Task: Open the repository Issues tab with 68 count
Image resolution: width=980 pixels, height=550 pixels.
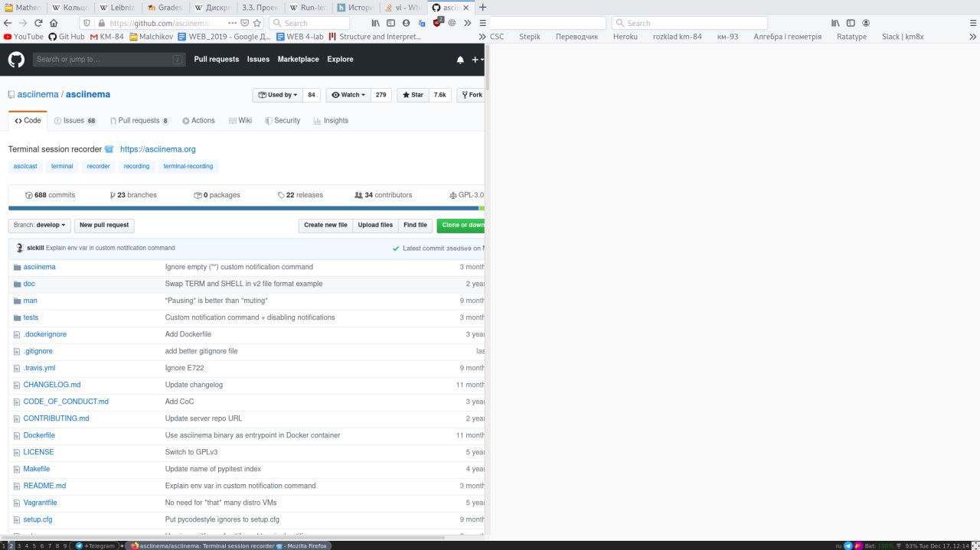Action: coord(75,120)
